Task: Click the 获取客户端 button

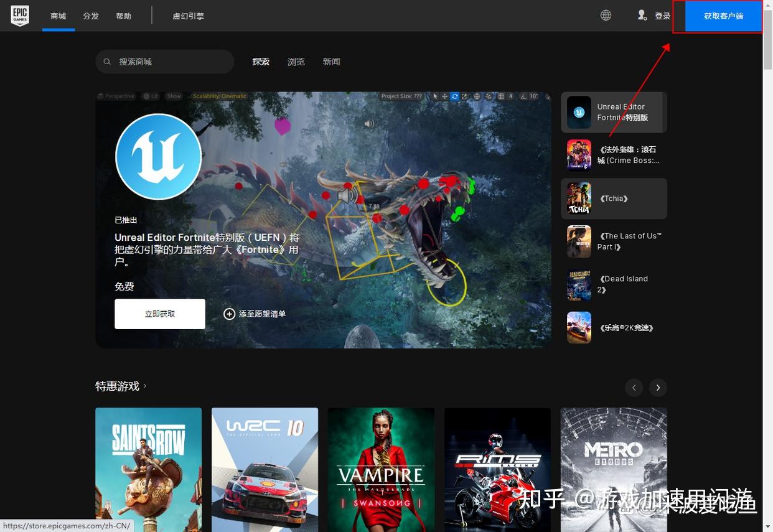Action: click(723, 16)
